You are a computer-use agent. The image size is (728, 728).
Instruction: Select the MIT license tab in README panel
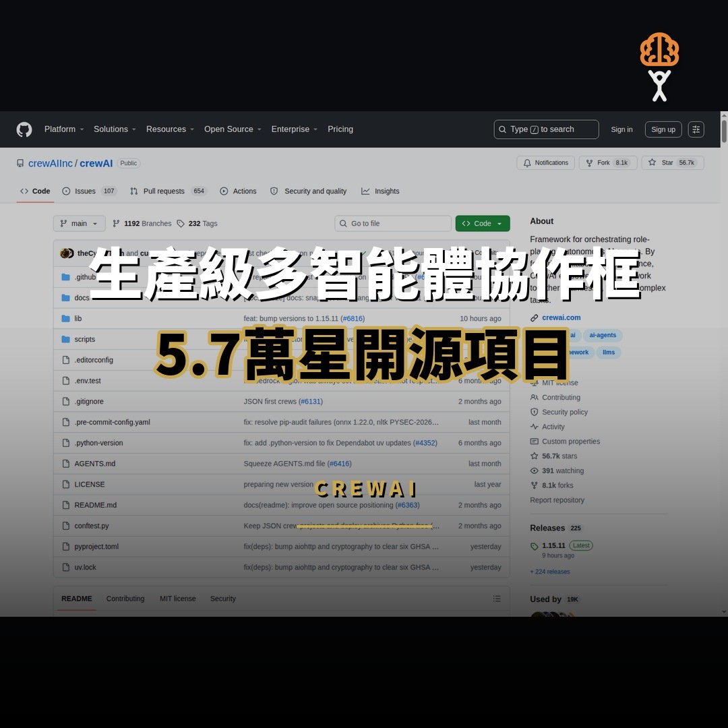coord(177,599)
